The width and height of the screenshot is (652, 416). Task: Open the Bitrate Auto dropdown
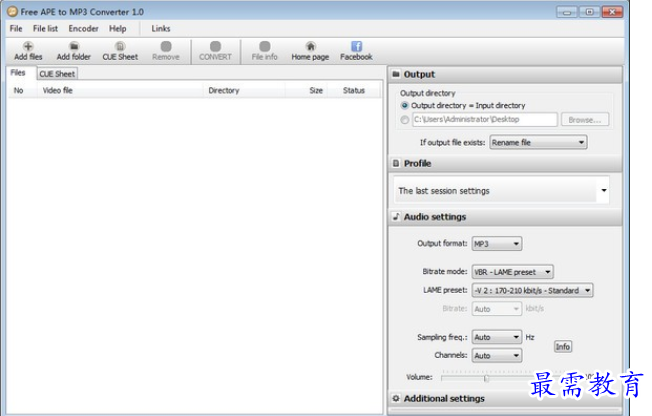tap(497, 309)
